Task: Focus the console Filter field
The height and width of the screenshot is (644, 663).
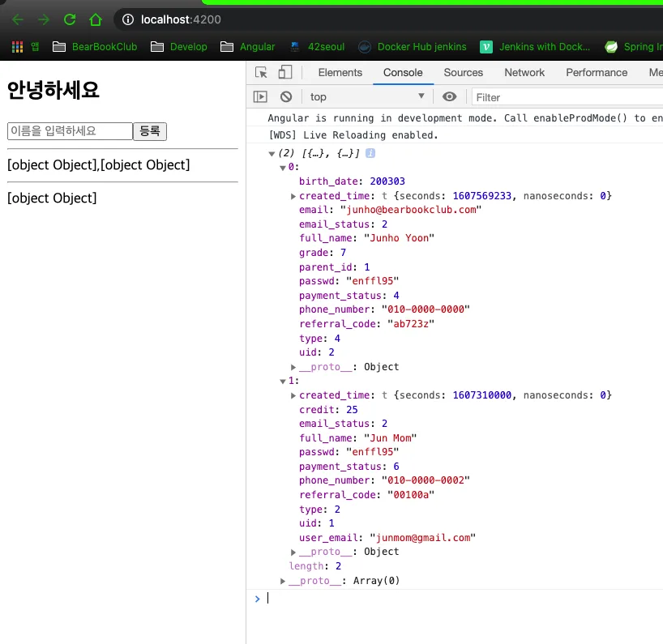Action: [x=567, y=98]
